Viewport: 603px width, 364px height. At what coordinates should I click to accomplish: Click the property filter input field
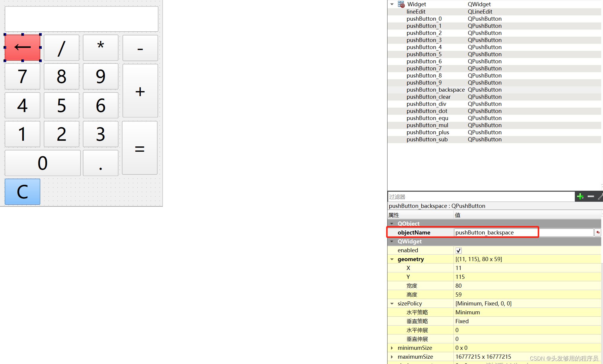pos(481,197)
